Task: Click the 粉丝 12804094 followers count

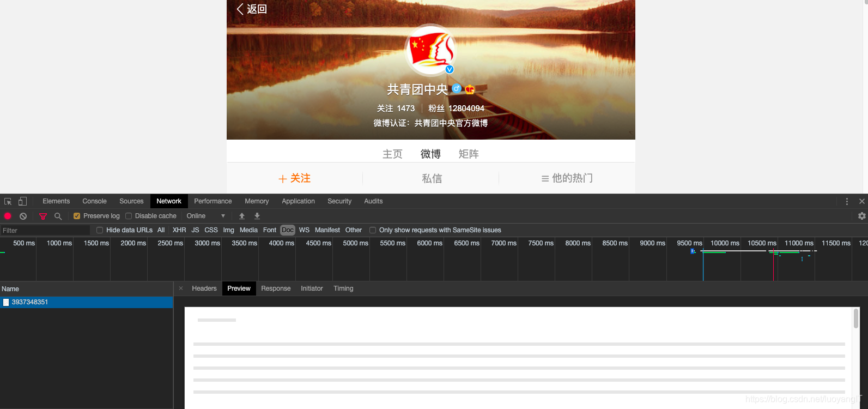Action: pyautogui.click(x=457, y=109)
